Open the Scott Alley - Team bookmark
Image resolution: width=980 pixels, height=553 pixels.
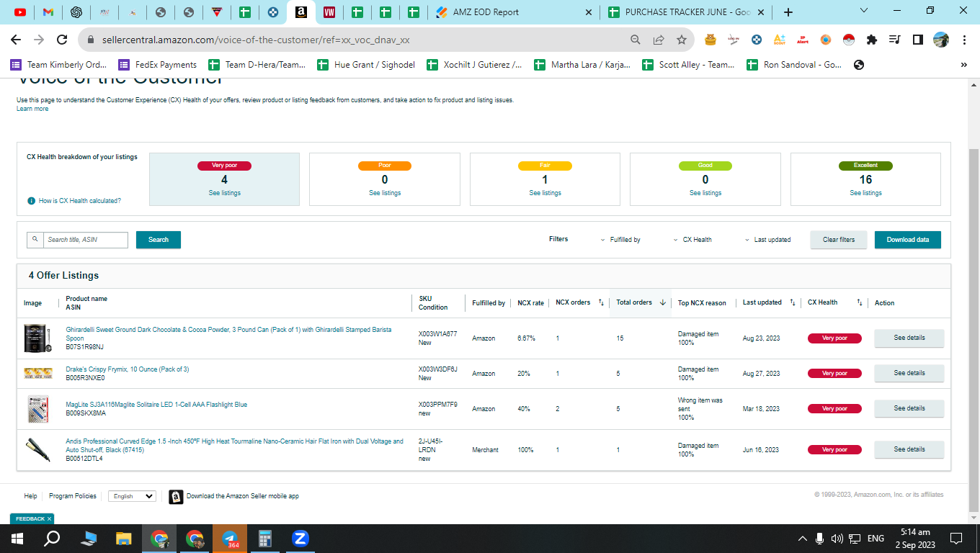tap(689, 65)
